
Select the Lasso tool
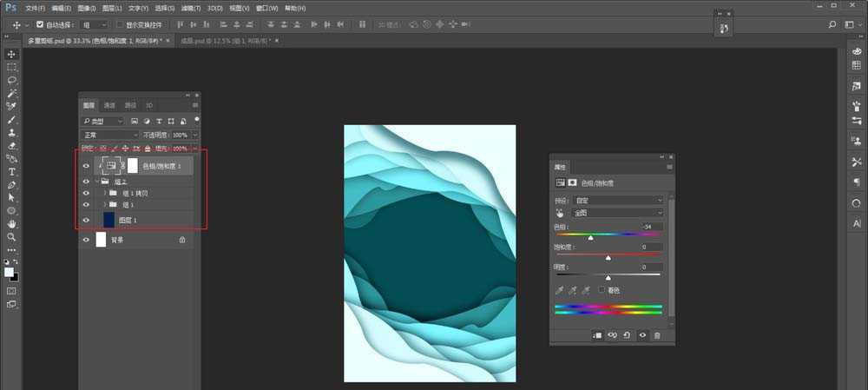[11, 79]
